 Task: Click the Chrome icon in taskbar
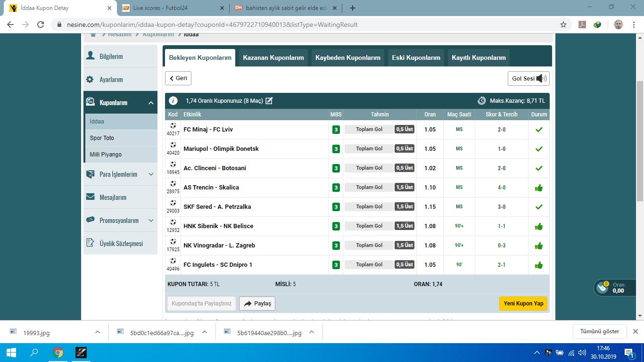tap(58, 353)
